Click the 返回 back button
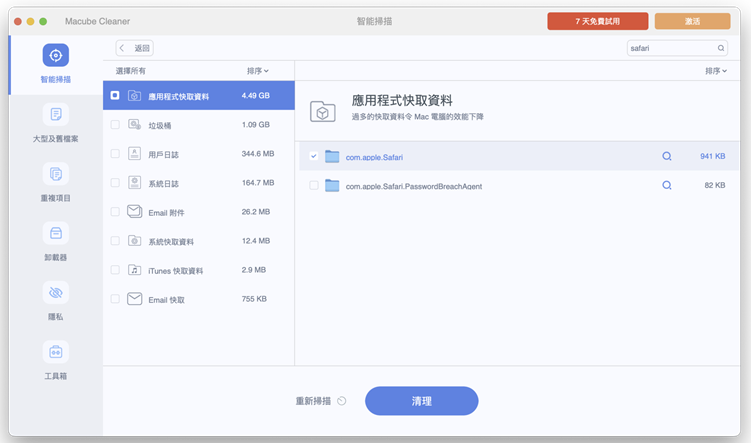This screenshot has width=751, height=443. point(135,48)
